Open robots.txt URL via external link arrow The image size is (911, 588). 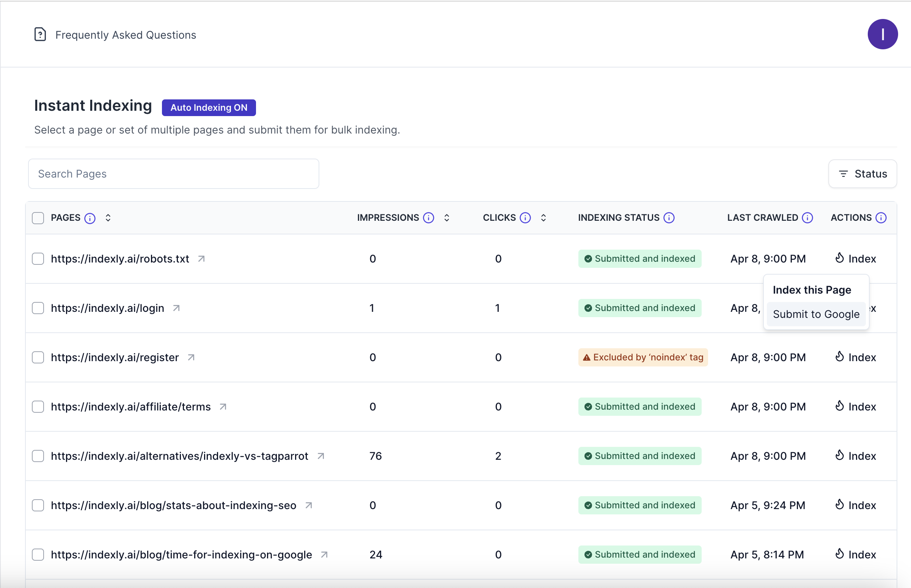pyautogui.click(x=201, y=259)
